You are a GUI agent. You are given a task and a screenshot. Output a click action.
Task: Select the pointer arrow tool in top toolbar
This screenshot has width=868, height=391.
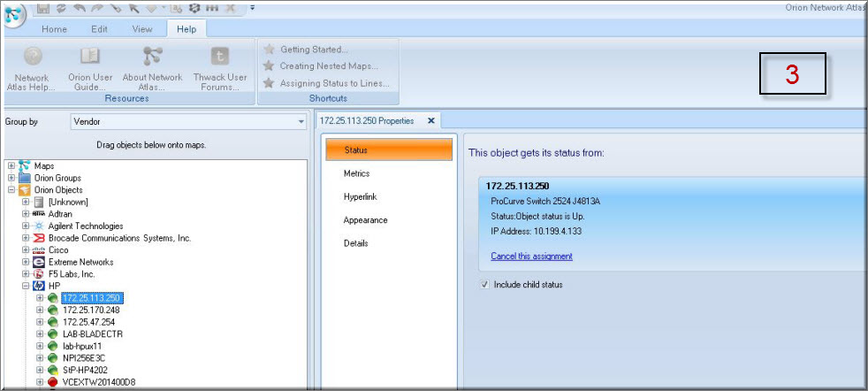click(x=133, y=8)
